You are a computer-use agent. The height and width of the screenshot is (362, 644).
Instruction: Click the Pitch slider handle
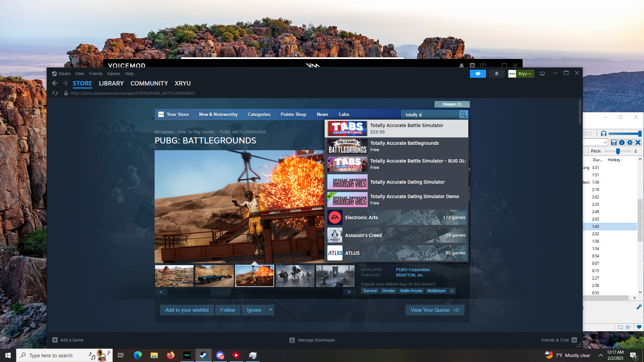[x=618, y=152]
